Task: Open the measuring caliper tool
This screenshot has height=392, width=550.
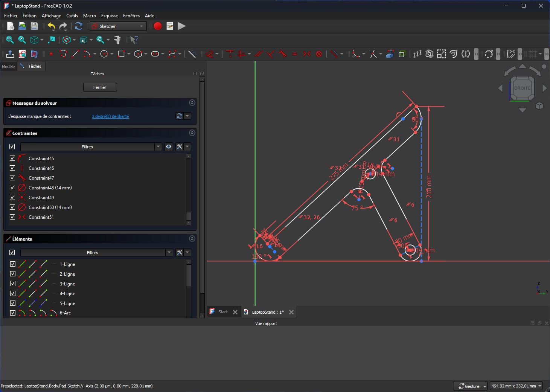Action: (x=117, y=40)
